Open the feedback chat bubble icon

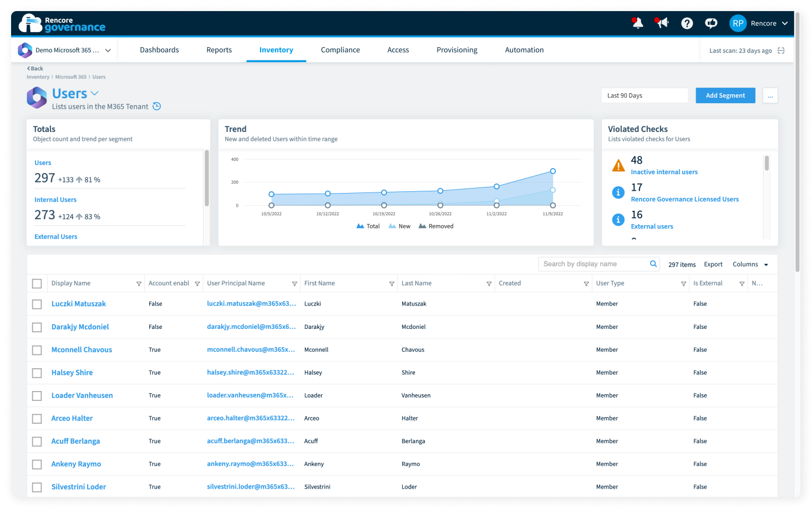click(x=711, y=23)
